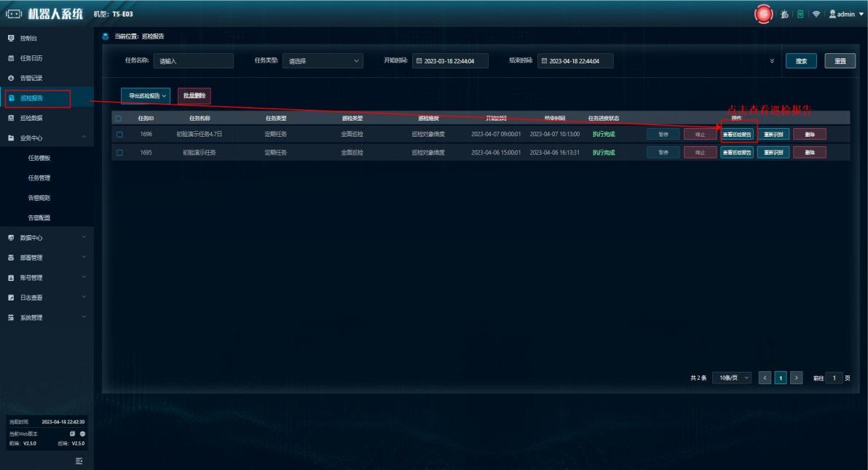Toggle the select-all checkbox in table header
Screen dimensions: 868x470
tap(119, 119)
